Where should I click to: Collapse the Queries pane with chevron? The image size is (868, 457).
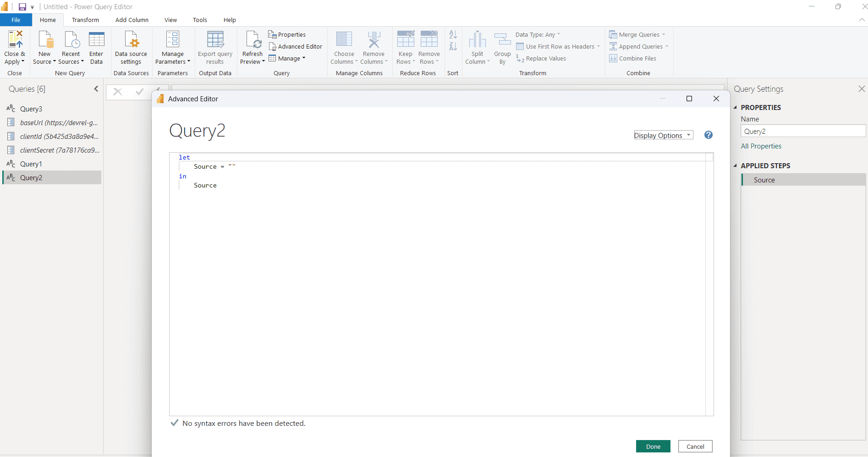click(x=96, y=89)
